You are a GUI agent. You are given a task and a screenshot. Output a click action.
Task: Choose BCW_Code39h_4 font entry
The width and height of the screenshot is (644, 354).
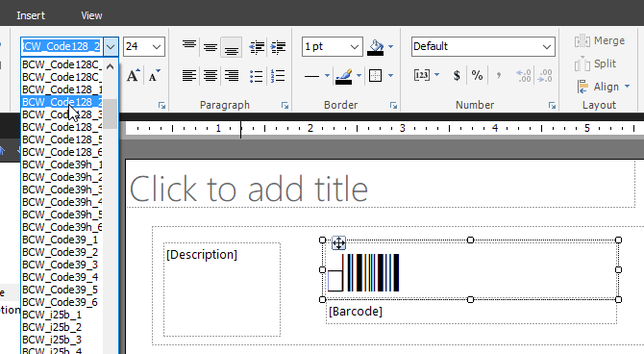[62, 202]
